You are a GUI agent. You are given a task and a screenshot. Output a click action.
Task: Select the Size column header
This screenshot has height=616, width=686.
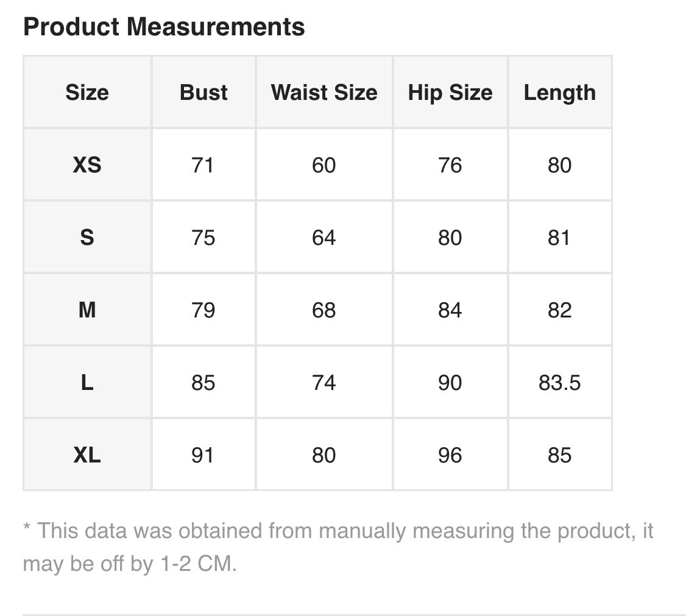point(87,93)
